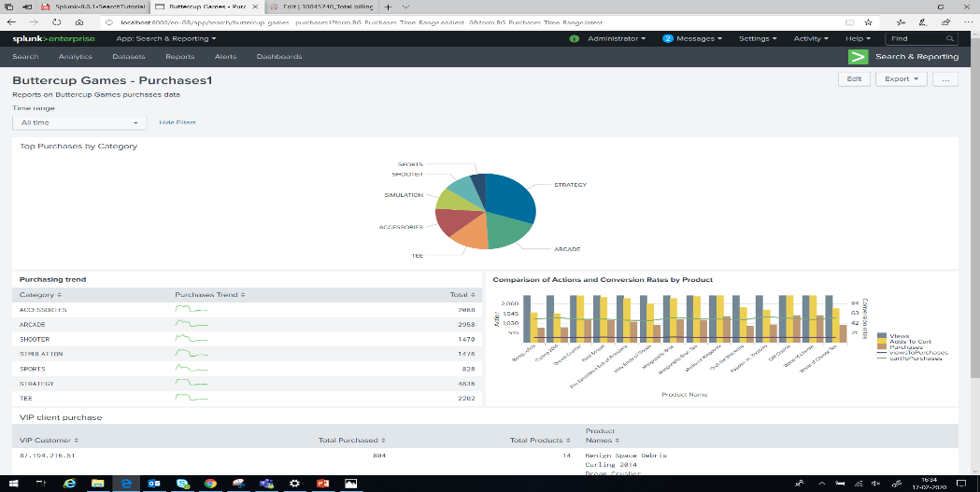This screenshot has height=492, width=980.
Task: Click the ARCADE slice of the pie chart
Action: point(507,230)
